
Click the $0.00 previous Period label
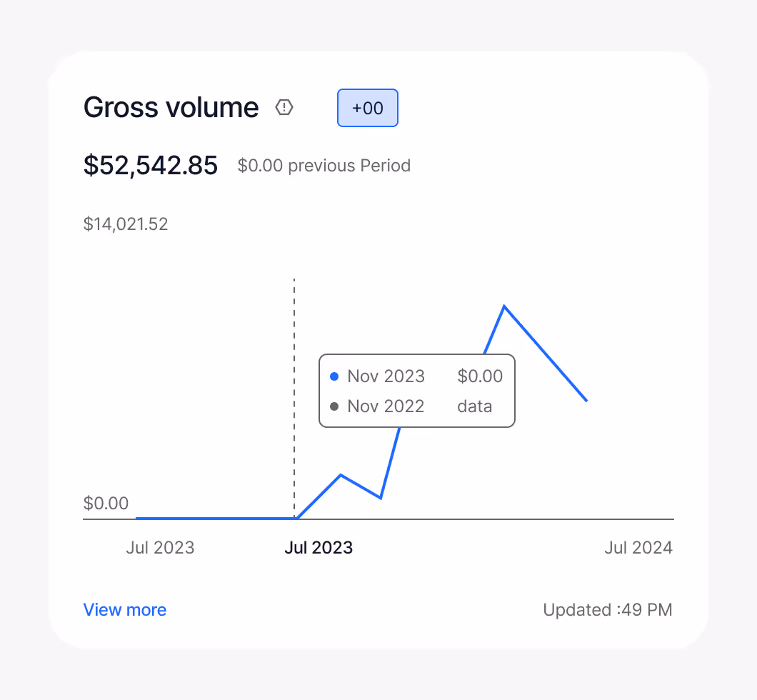coord(324,166)
